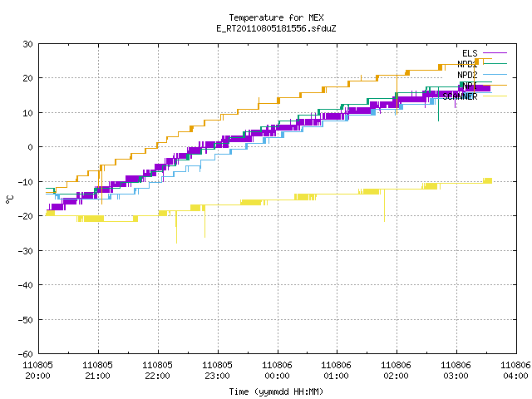Viewport: 532px width, 399px height.
Task: Click the green NPD1 legend line sample
Action: tap(495, 64)
